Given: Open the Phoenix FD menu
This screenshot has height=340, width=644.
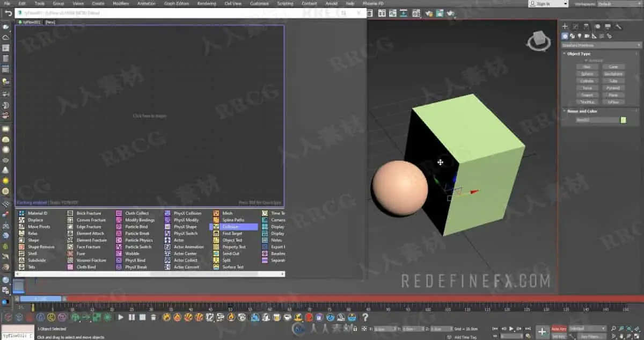Looking at the screenshot, I should pyautogui.click(x=373, y=3).
